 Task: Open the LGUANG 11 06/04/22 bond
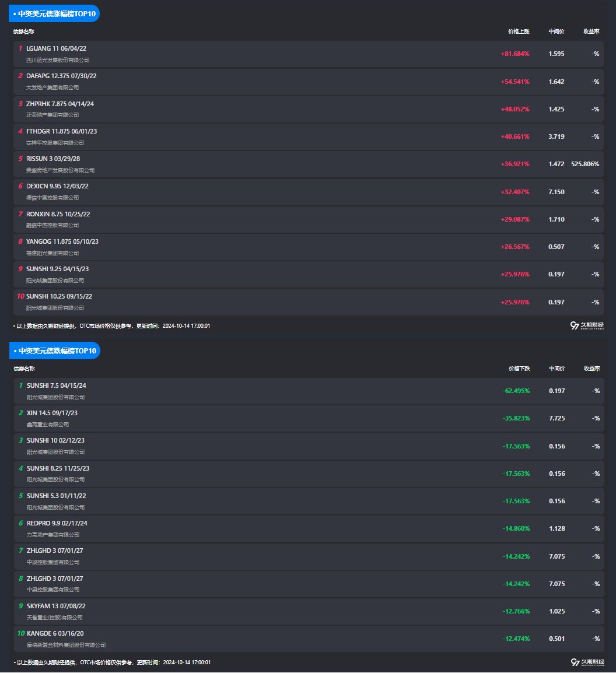point(56,48)
